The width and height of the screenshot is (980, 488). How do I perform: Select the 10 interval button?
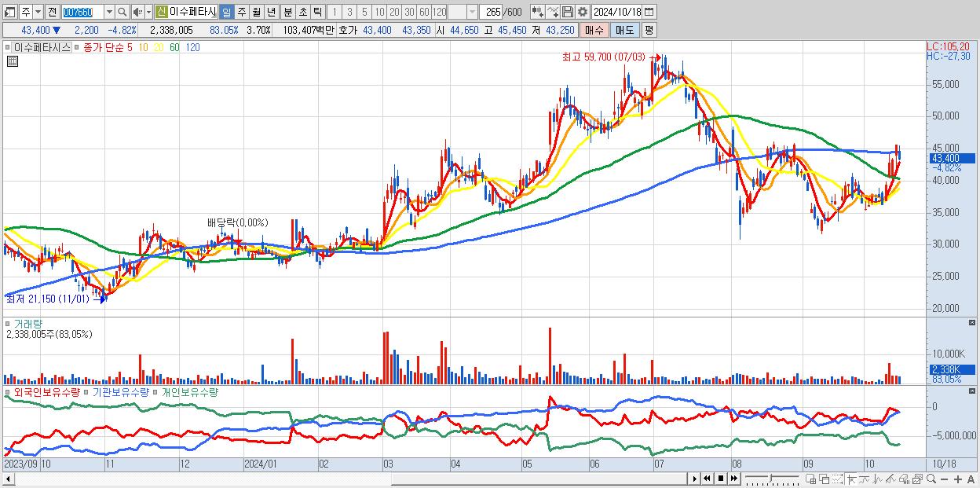(379, 13)
